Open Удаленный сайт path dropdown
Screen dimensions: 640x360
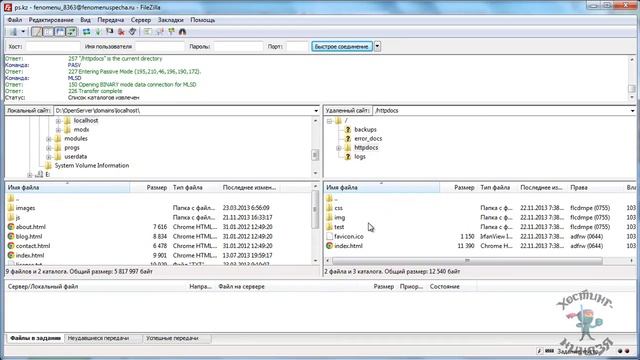pyautogui.click(x=632, y=111)
